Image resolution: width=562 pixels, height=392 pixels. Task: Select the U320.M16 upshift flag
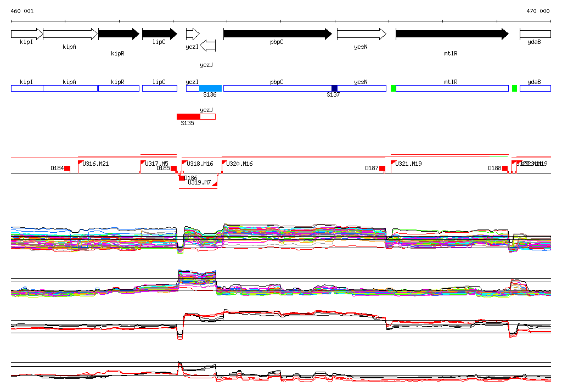(x=224, y=163)
